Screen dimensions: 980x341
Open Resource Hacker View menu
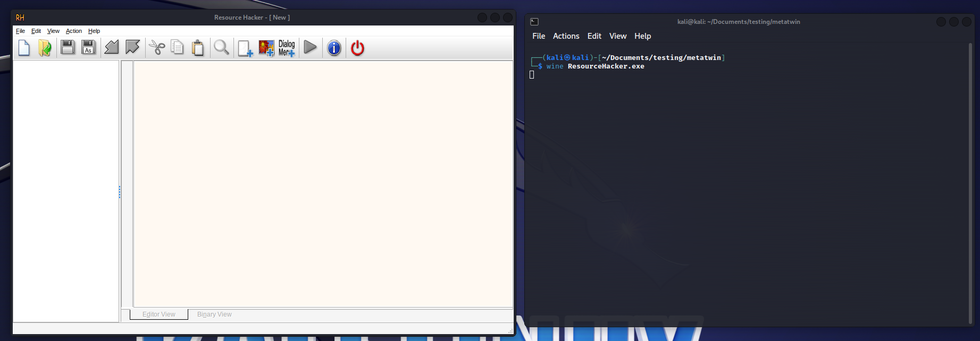point(53,31)
